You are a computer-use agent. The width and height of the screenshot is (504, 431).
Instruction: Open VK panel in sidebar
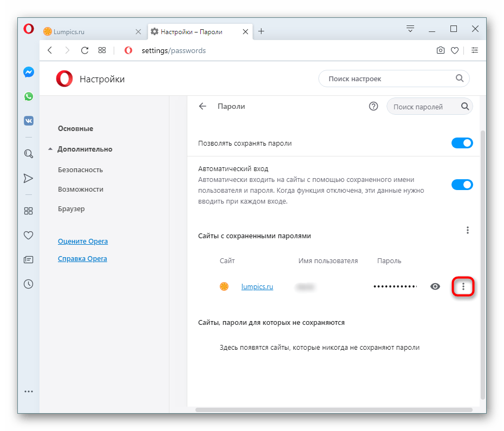(29, 121)
